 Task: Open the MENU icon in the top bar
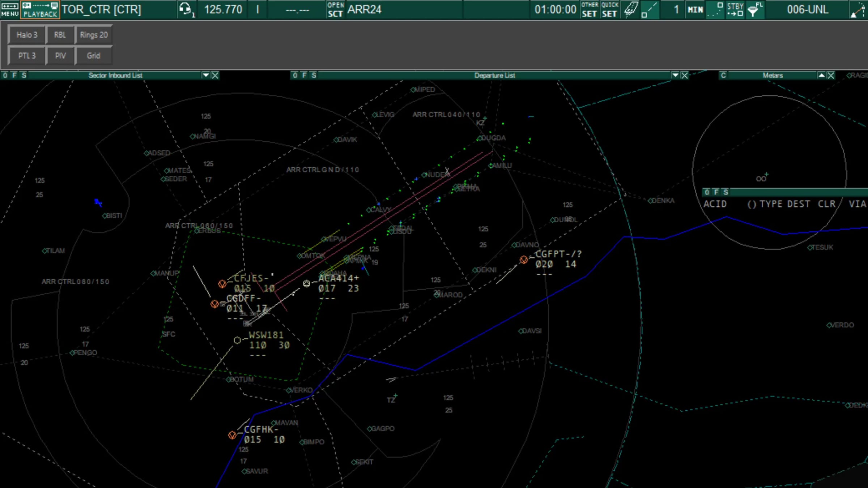(x=10, y=9)
